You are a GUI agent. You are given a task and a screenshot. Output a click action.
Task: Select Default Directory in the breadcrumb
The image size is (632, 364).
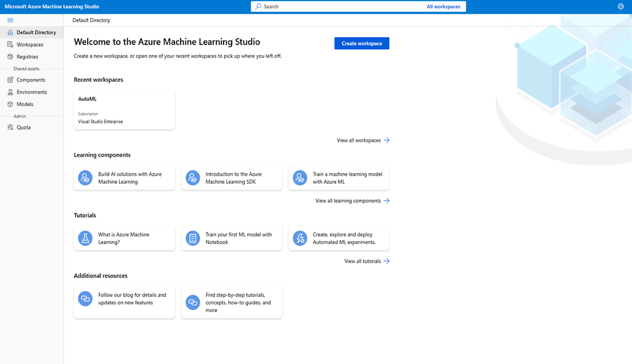click(x=91, y=20)
